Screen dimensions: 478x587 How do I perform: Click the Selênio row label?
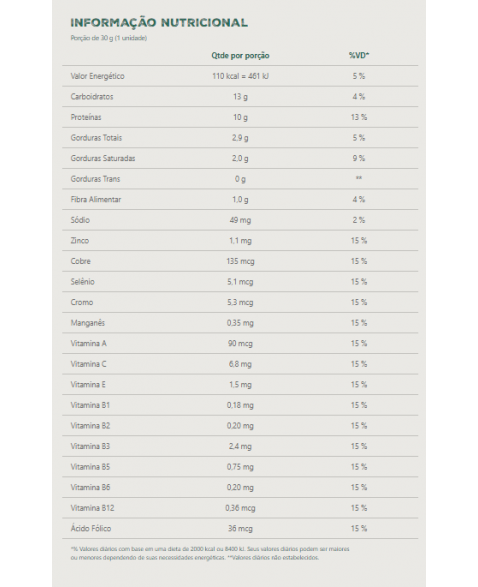(82, 282)
